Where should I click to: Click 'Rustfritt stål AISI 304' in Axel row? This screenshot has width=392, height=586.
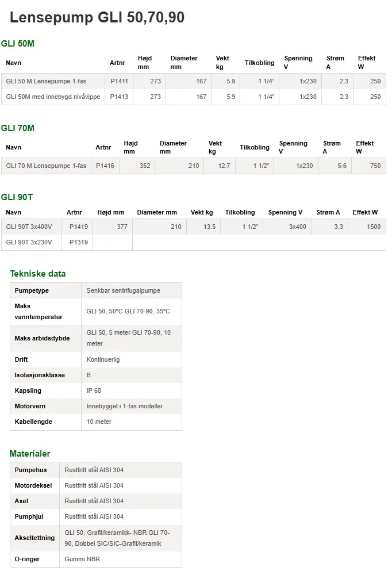[x=94, y=501]
